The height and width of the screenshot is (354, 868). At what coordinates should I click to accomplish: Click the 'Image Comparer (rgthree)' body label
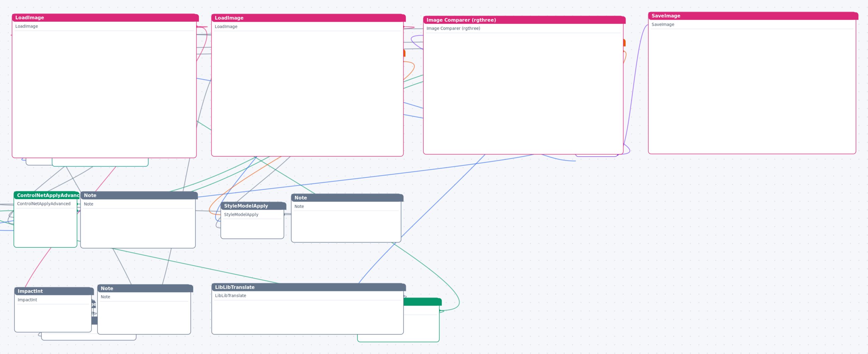coord(453,28)
